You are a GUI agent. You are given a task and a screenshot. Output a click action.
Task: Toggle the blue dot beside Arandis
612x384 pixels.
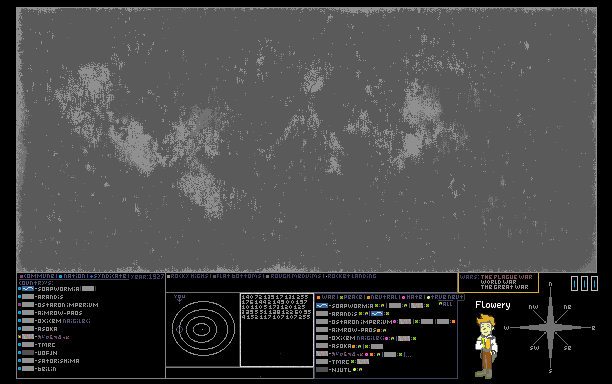click(x=20, y=297)
